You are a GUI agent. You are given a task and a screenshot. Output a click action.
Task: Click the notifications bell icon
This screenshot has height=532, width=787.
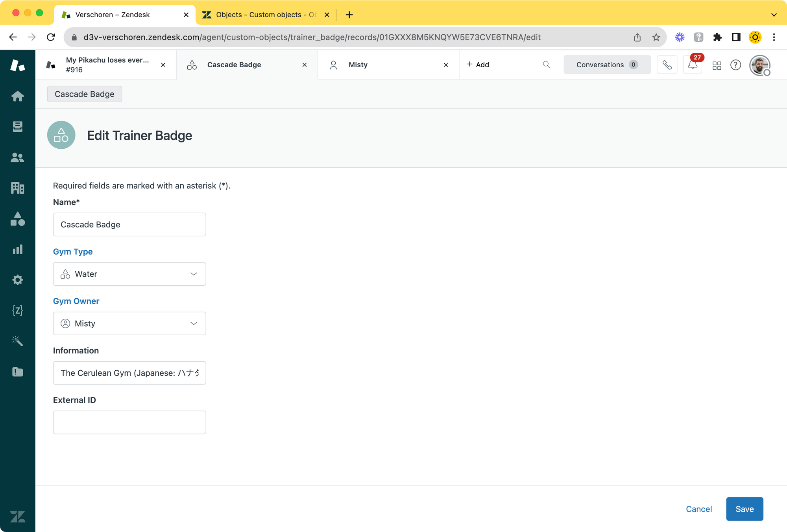[693, 65]
